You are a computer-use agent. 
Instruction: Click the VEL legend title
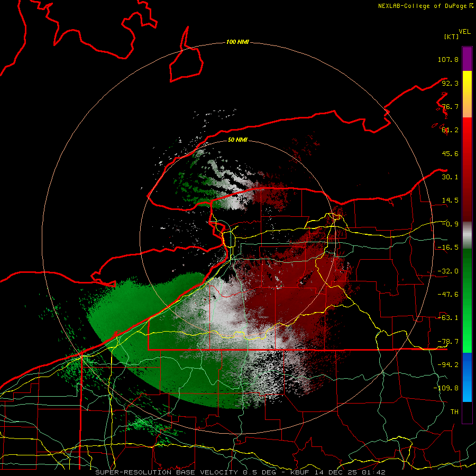point(464,32)
